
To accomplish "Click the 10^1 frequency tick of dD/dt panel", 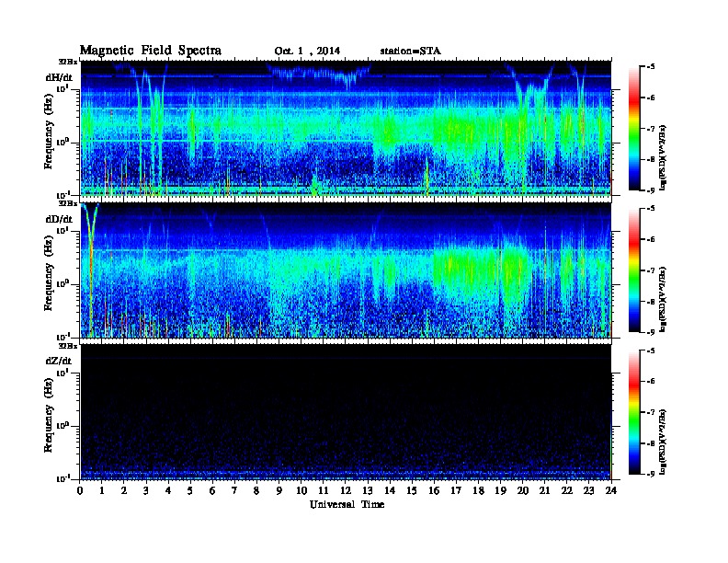I will tap(63, 231).
